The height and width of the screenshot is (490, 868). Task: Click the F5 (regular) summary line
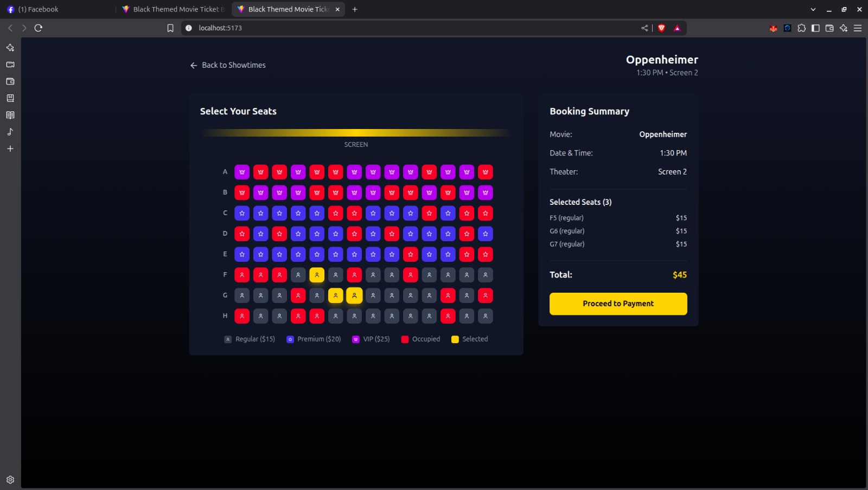point(618,218)
